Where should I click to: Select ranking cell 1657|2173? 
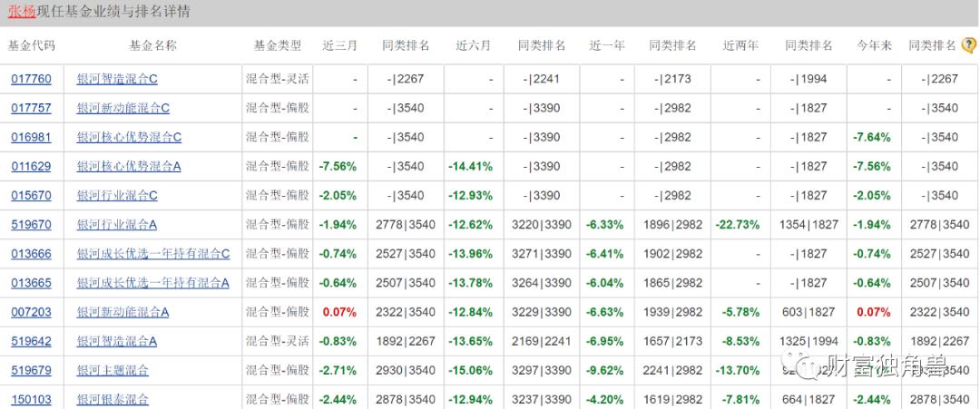click(x=672, y=342)
